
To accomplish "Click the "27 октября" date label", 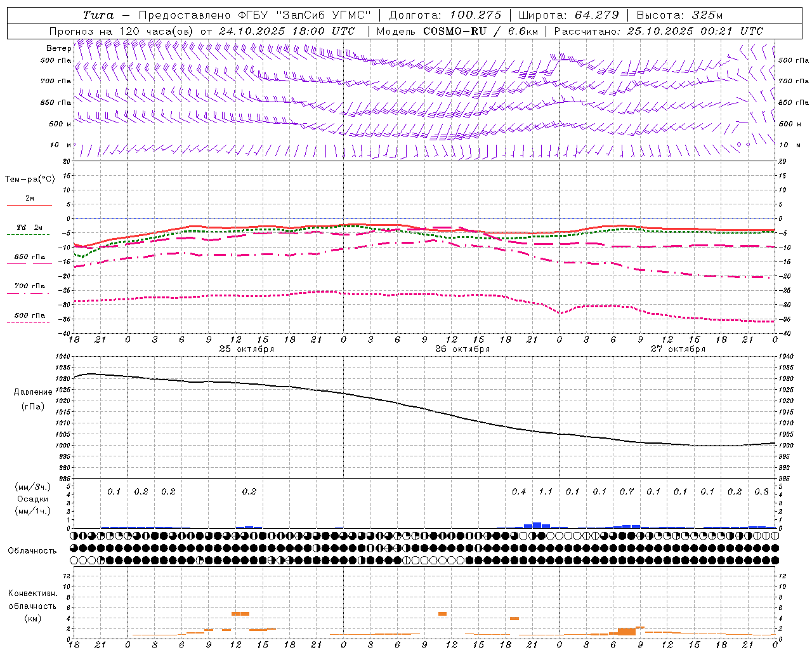I will point(678,349).
